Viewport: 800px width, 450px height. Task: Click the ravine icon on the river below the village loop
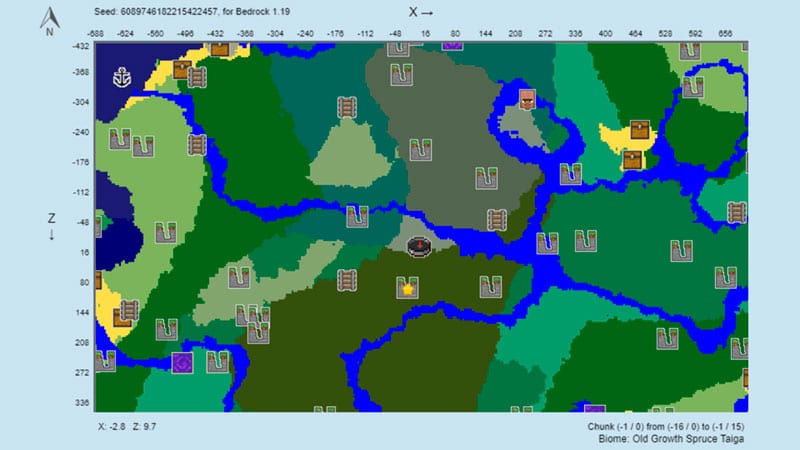[x=570, y=174]
